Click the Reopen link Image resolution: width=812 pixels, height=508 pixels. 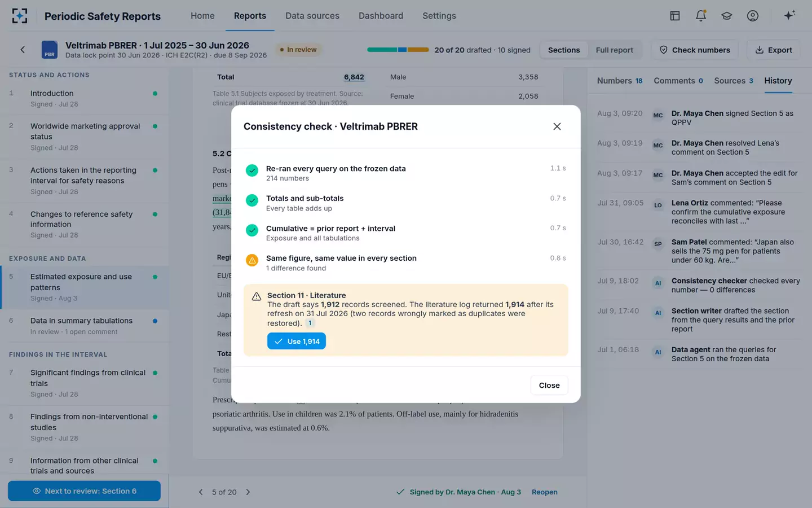(545, 492)
